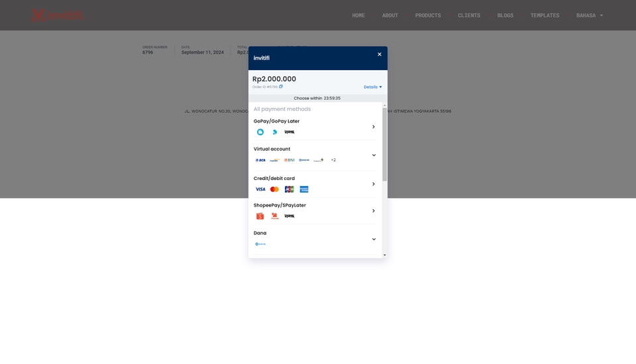The width and height of the screenshot is (636, 364).
Task: Click the SPayLater logo
Action: pos(274,216)
